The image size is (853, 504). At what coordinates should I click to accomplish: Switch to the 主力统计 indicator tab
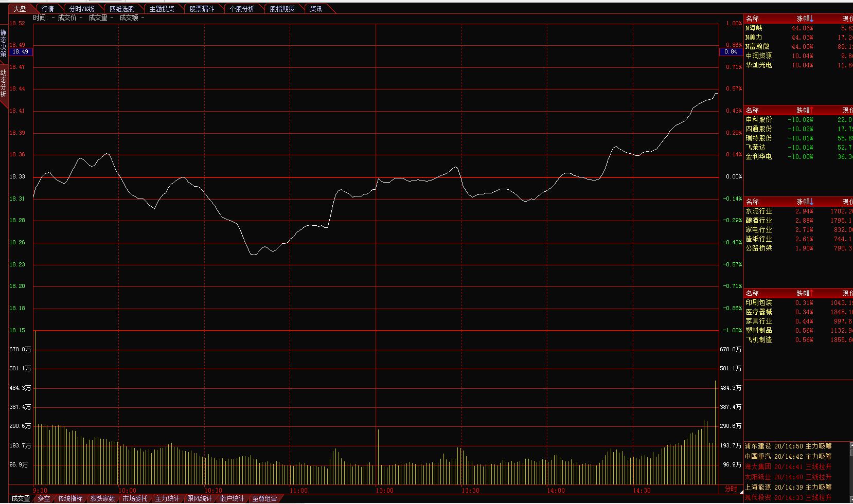[168, 499]
